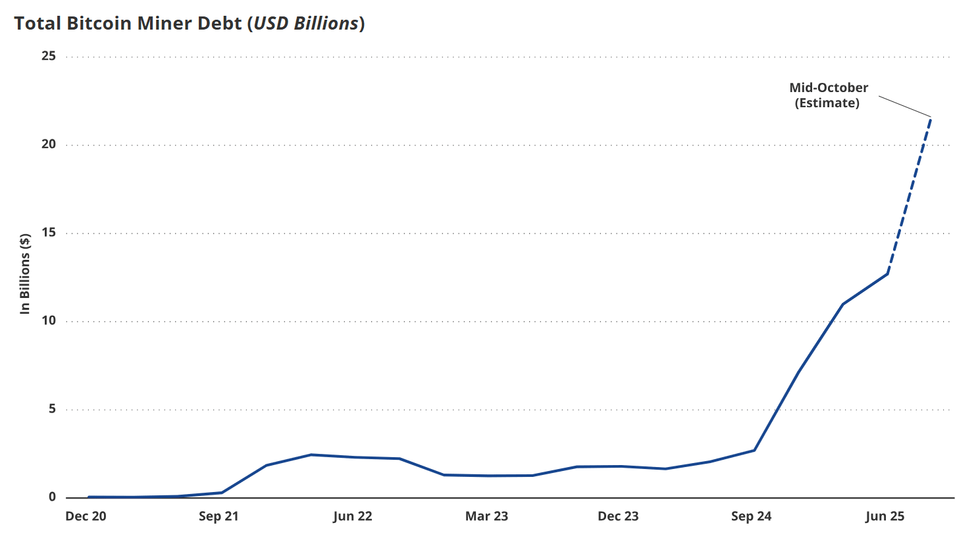Click the 15 y-axis label
Viewport: 980px width, 544px height.
[49, 233]
